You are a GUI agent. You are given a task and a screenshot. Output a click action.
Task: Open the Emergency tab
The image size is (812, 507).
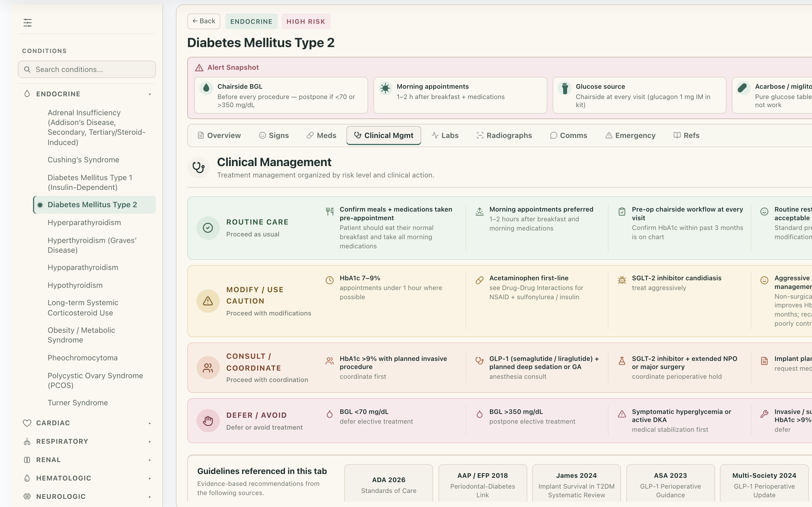[x=631, y=136]
